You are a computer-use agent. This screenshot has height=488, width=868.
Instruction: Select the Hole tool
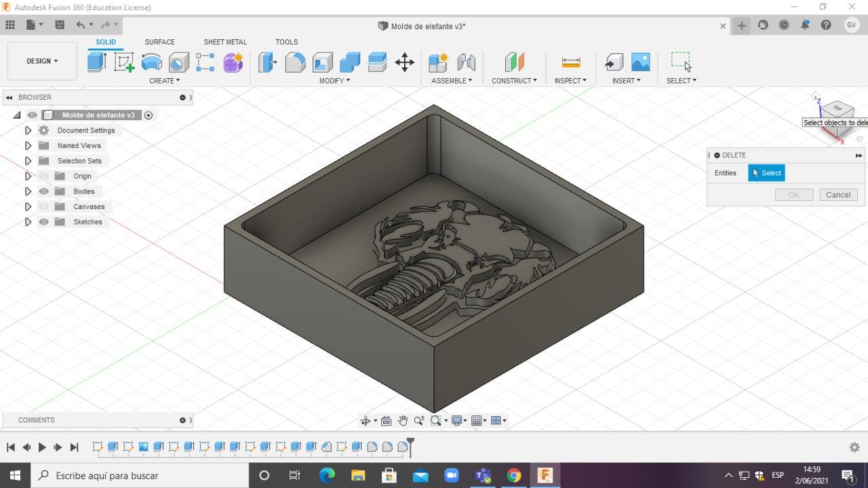point(179,62)
